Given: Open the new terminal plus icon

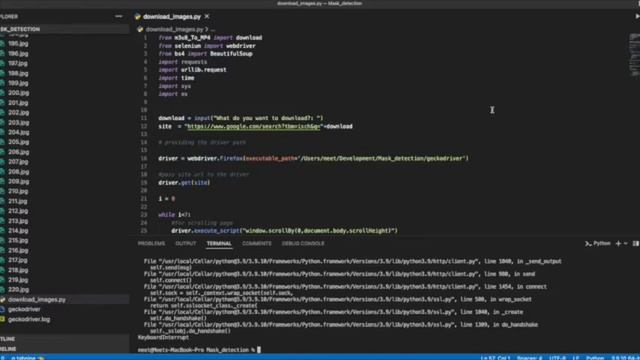Looking at the screenshot, I should (x=618, y=243).
